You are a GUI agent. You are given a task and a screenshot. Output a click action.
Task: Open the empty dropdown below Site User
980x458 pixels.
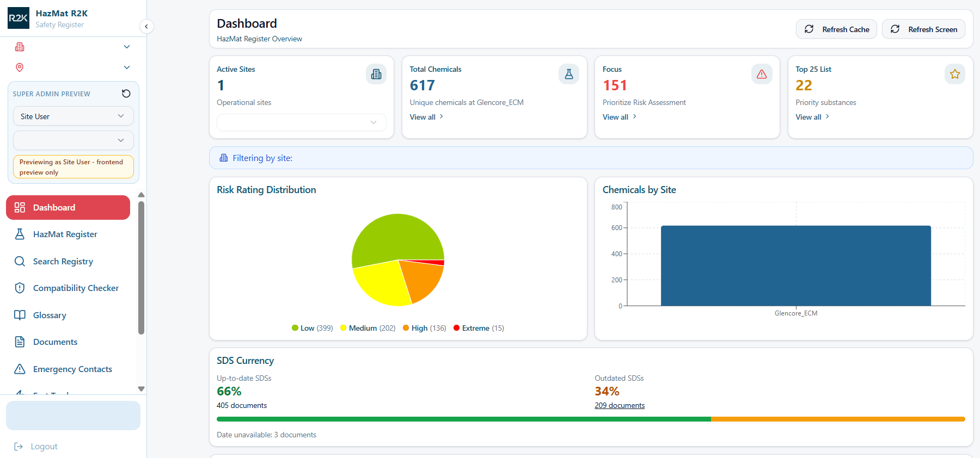(73, 140)
